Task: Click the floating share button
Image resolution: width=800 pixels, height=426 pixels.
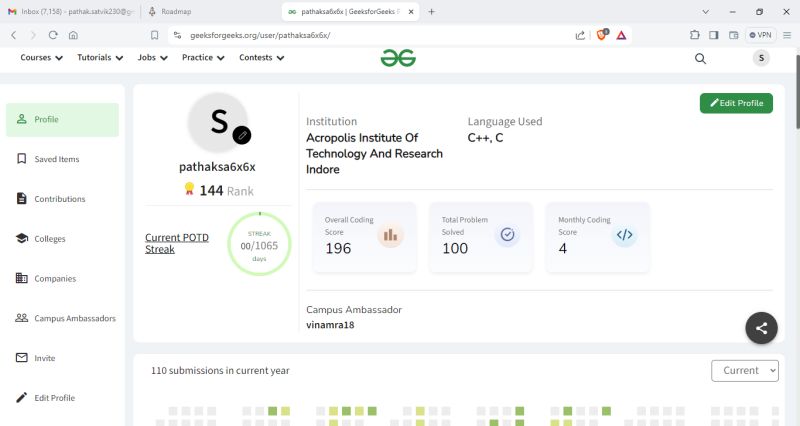Action: coord(761,327)
